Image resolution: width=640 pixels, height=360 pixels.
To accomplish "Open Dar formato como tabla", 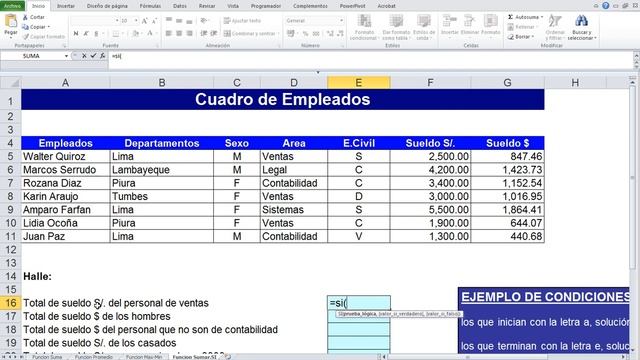I will click(396, 27).
